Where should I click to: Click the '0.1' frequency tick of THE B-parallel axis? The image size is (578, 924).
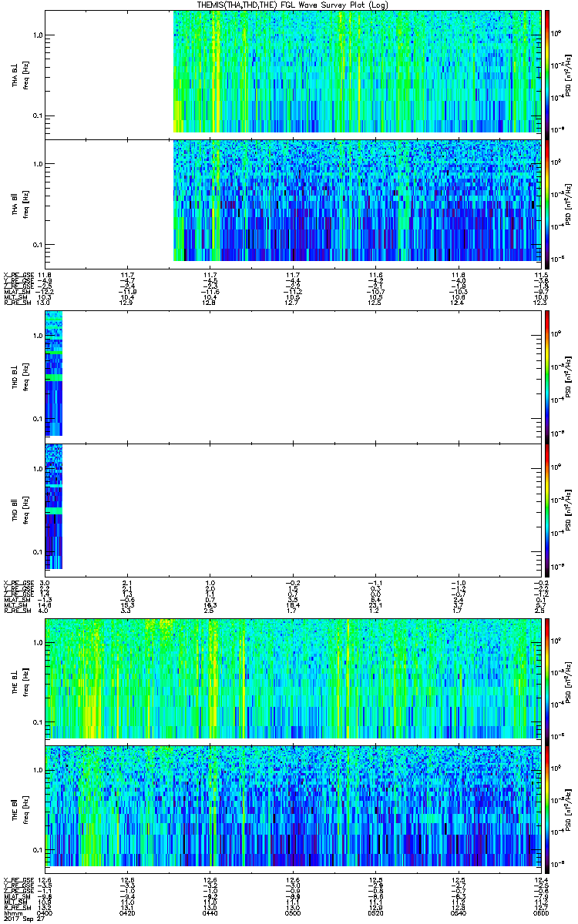click(37, 849)
